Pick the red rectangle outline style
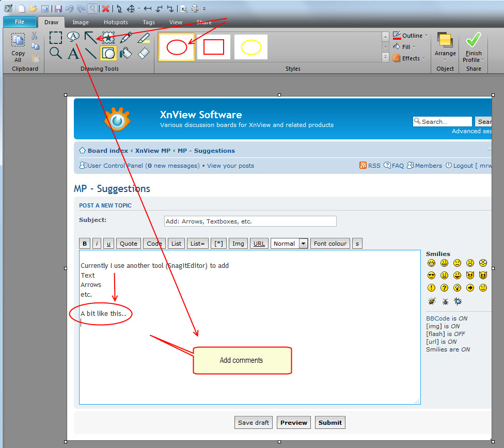The image size is (504, 448). 214,47
